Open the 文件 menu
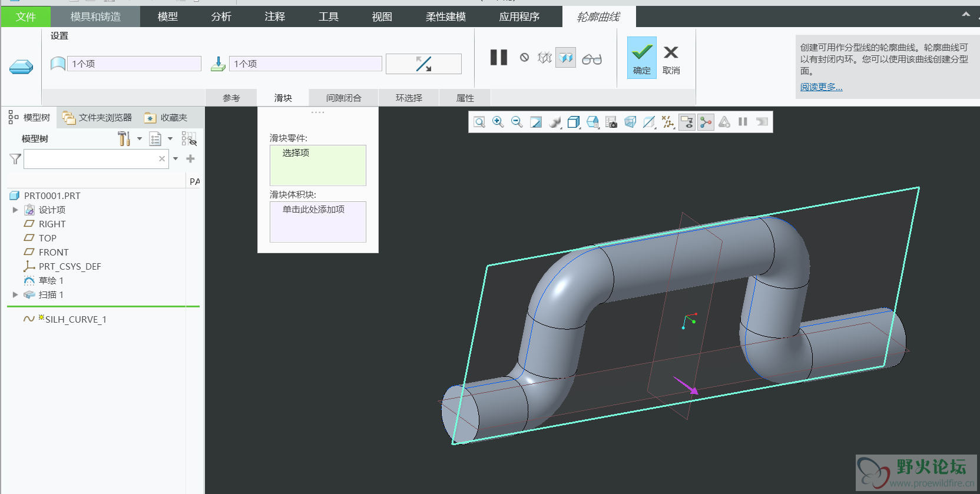 pos(25,16)
